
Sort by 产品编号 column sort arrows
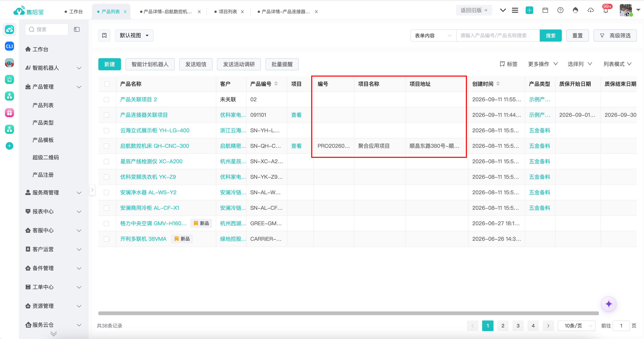[276, 84]
